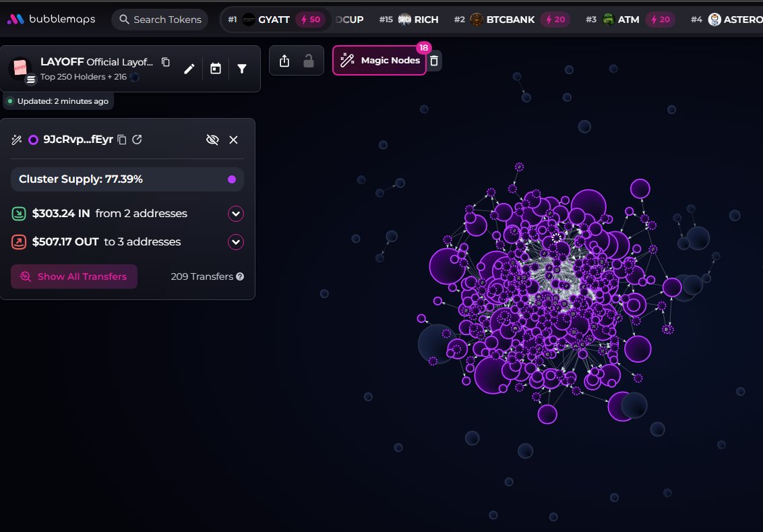Open the #4 ASTERO trending token
Image resolution: width=763 pixels, height=532 pixels.
(727, 20)
